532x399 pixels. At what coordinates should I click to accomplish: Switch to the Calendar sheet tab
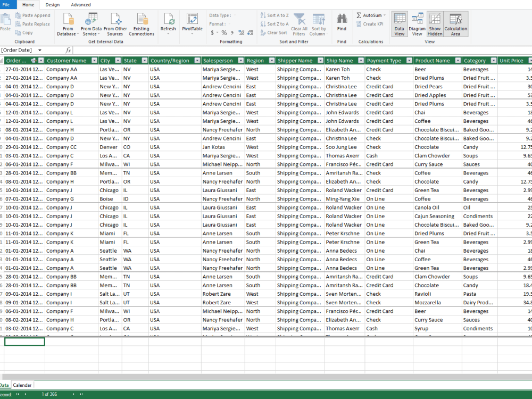22,385
